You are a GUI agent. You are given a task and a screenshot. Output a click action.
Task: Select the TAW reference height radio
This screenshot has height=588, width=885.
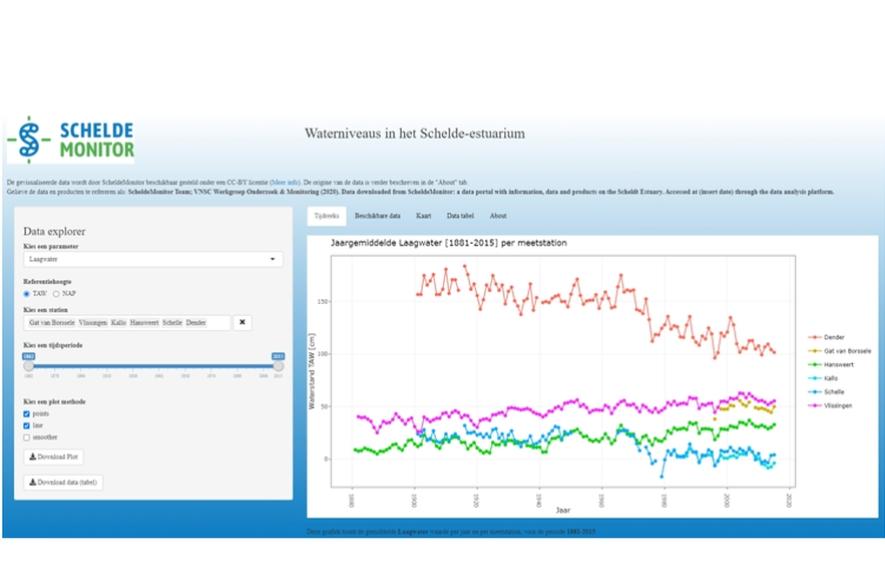(27, 293)
